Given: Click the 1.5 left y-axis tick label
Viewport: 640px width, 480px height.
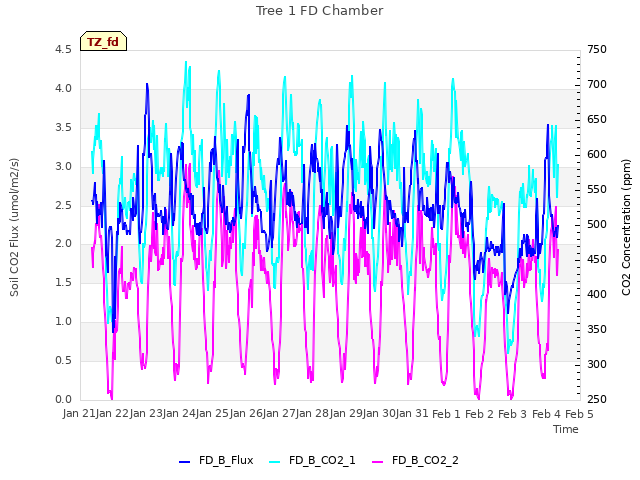Looking at the screenshot, I should coord(63,282).
